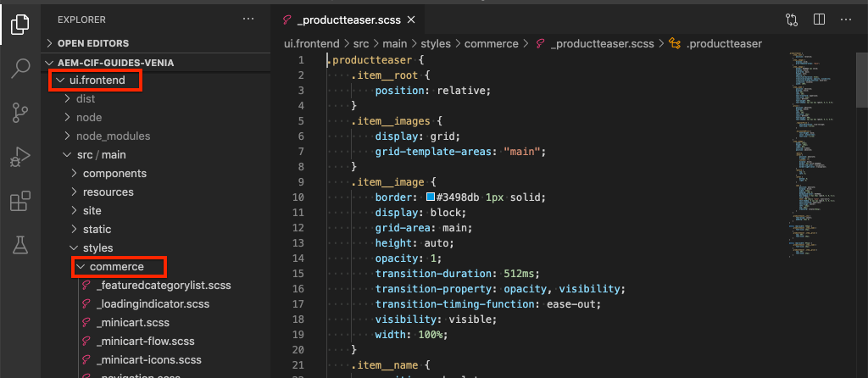Click the text "width: 100%;"

411,335
